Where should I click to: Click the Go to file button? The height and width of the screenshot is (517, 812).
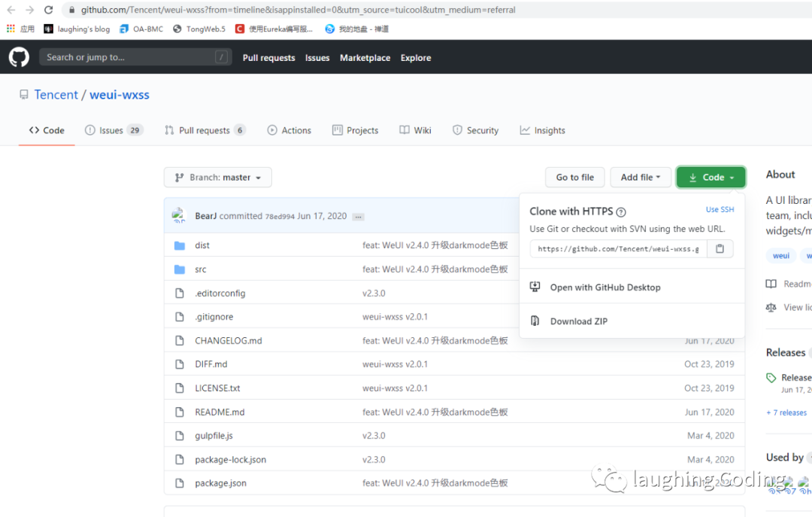(575, 178)
